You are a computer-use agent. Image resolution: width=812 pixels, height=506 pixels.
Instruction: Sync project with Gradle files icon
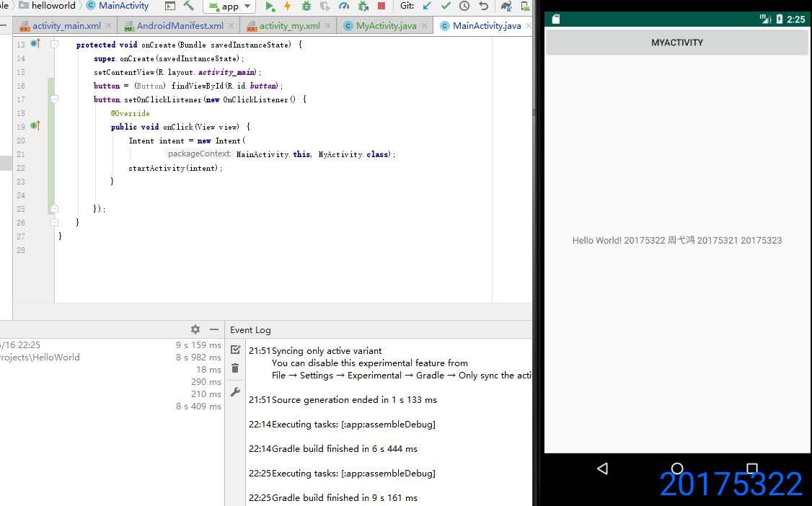point(506,6)
